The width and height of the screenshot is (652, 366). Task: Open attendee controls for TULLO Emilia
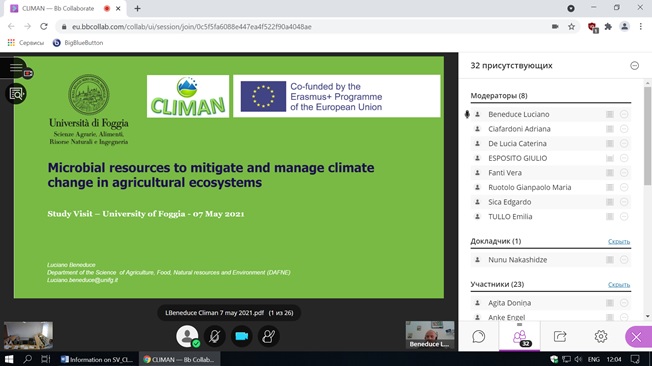624,217
